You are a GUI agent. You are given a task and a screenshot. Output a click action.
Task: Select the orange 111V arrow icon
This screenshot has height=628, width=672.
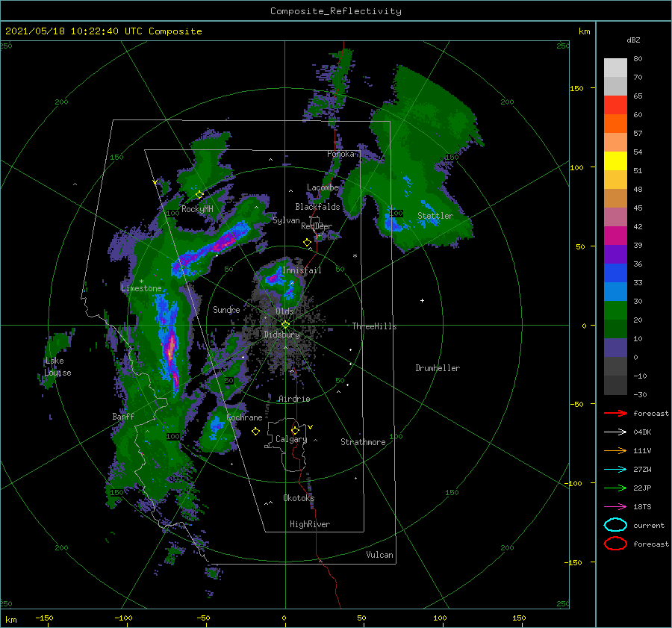(x=615, y=450)
